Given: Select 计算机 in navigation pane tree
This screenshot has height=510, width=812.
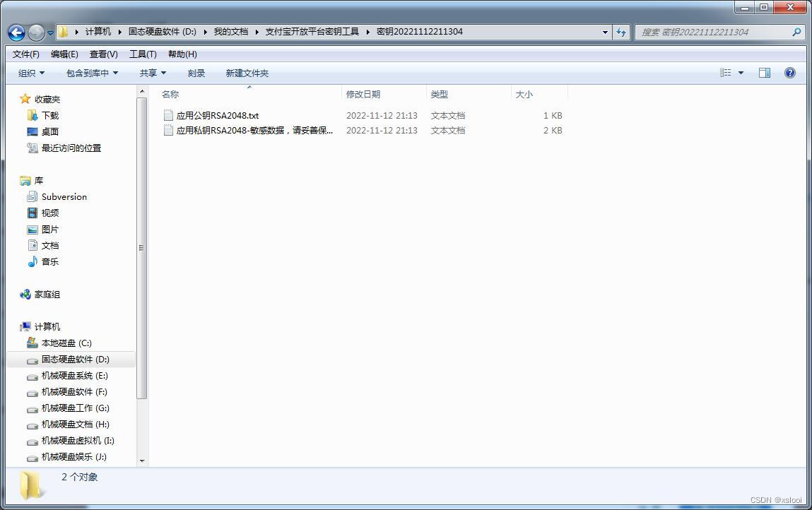Looking at the screenshot, I should tap(47, 327).
